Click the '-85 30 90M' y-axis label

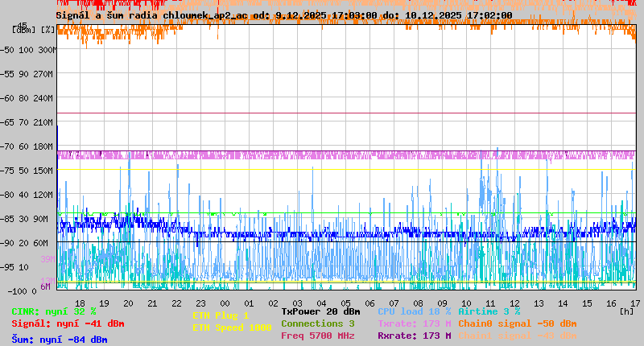click(x=24, y=219)
